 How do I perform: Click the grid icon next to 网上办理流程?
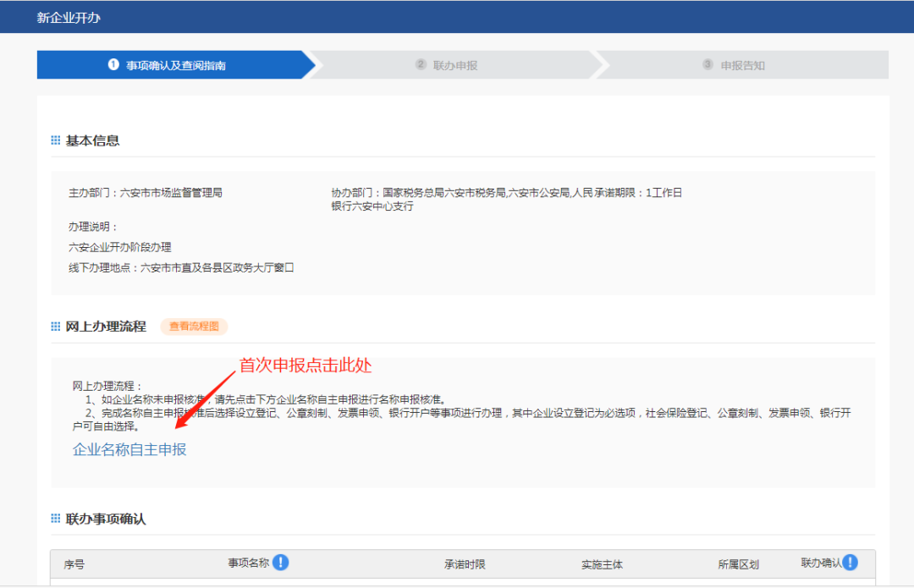click(56, 326)
